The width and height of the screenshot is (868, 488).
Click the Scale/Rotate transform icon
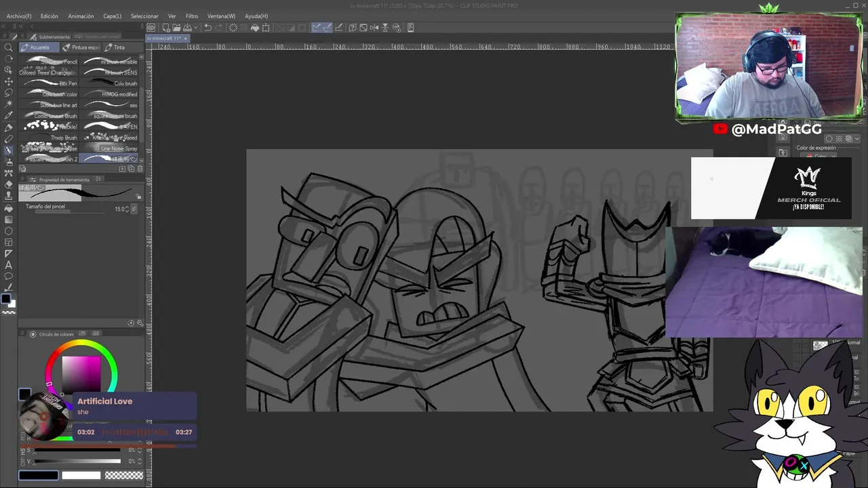click(266, 28)
